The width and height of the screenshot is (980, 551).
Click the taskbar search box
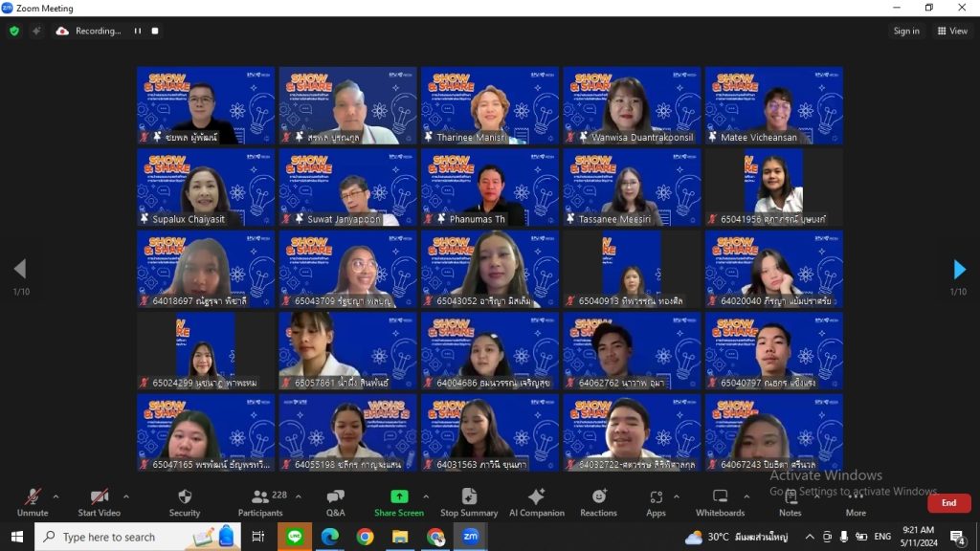(138, 537)
